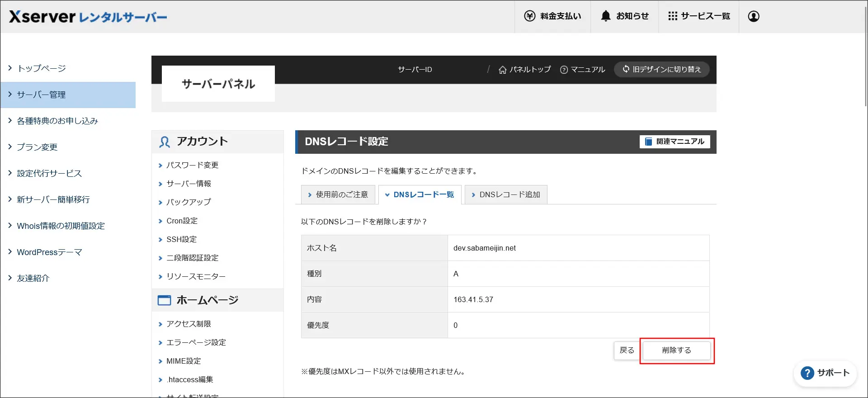Click the 関連マニュアル book icon button
The height and width of the screenshot is (398, 868).
point(675,142)
